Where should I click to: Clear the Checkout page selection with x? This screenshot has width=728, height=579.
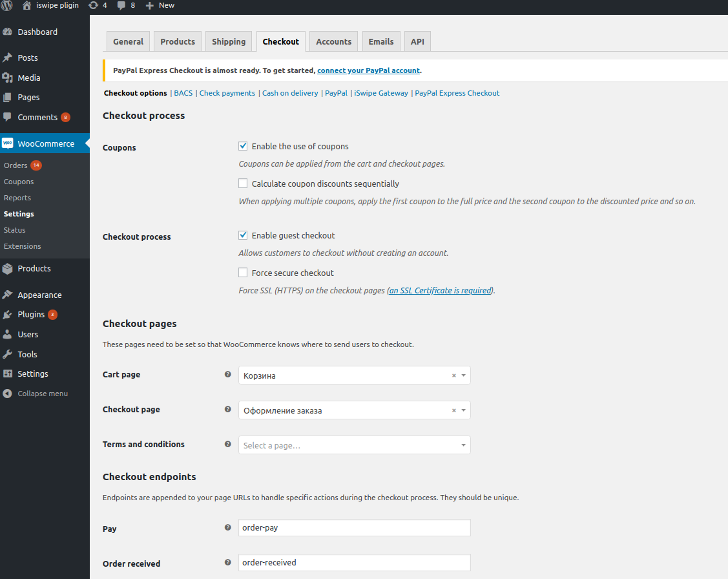(x=453, y=410)
